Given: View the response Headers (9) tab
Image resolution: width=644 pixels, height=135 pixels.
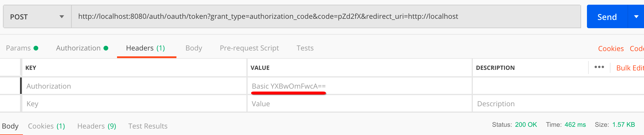Looking at the screenshot, I should 97,126.
